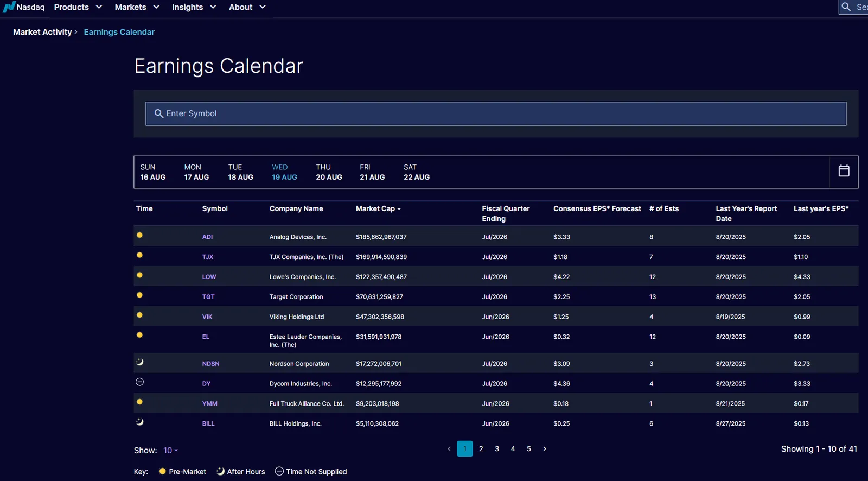Click the Pre-Market key legend icon

pyautogui.click(x=162, y=471)
